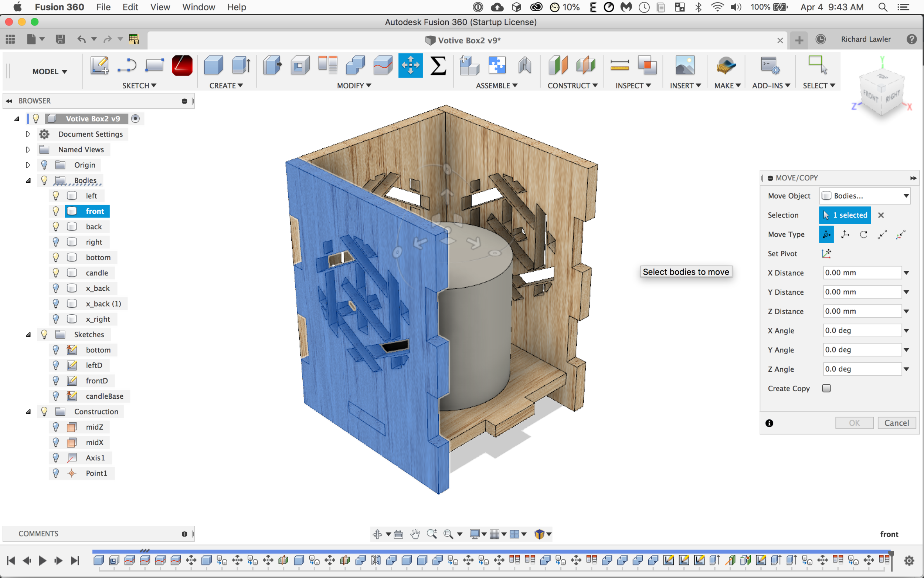924x578 pixels.
Task: Choose the Rectangle sketch tool
Action: 154,65
